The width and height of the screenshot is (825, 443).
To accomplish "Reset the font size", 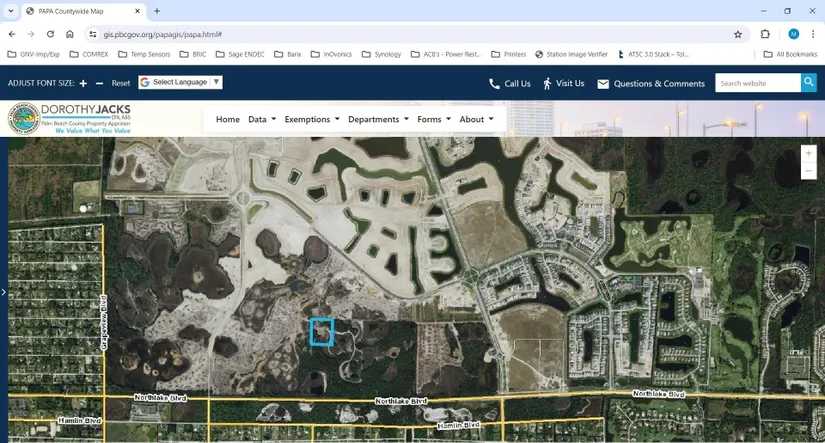I will pyautogui.click(x=121, y=83).
